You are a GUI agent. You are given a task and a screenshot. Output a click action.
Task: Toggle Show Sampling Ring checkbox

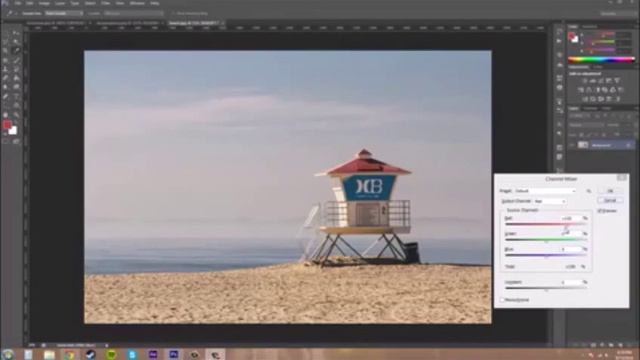click(173, 13)
